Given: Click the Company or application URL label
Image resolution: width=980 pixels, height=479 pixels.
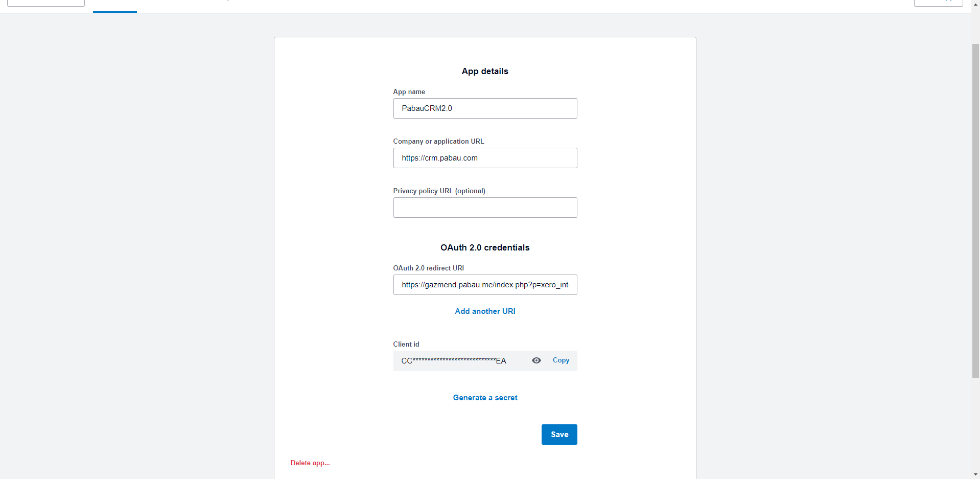Looking at the screenshot, I should [x=438, y=142].
